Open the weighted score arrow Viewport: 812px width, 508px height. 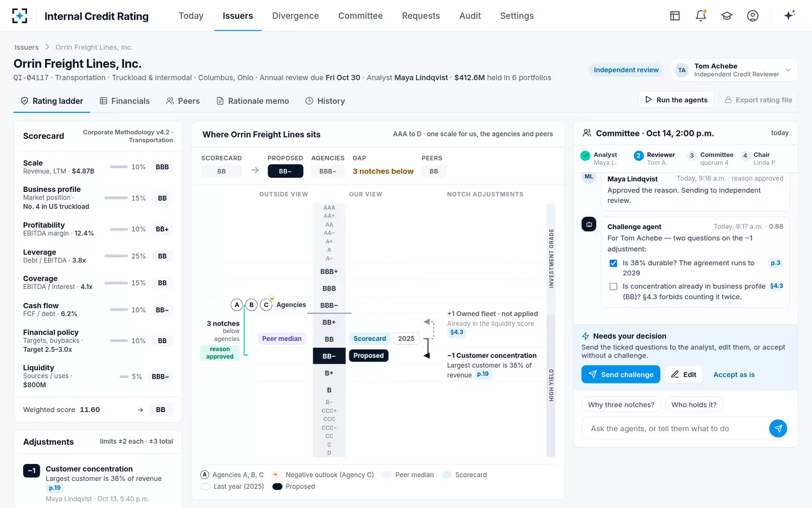[x=140, y=410]
